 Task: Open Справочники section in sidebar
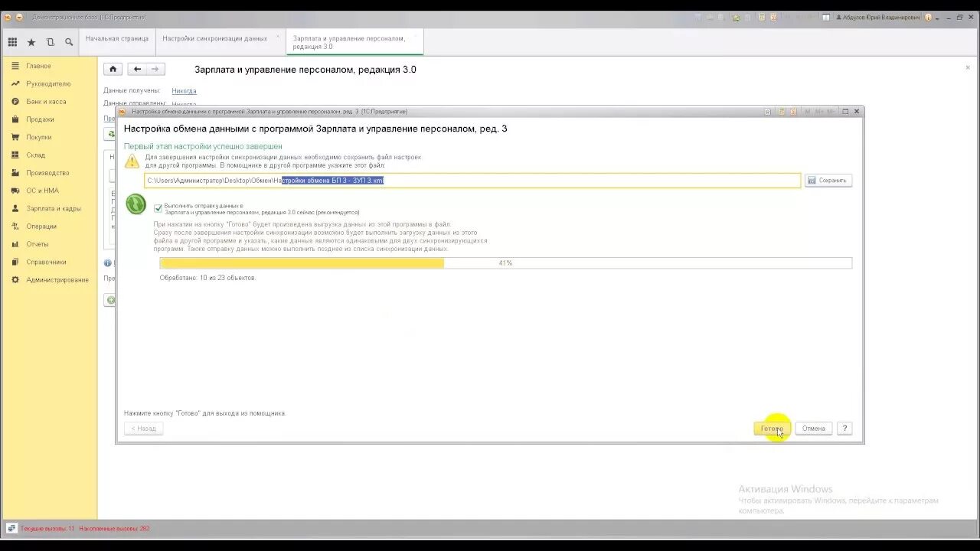click(47, 262)
